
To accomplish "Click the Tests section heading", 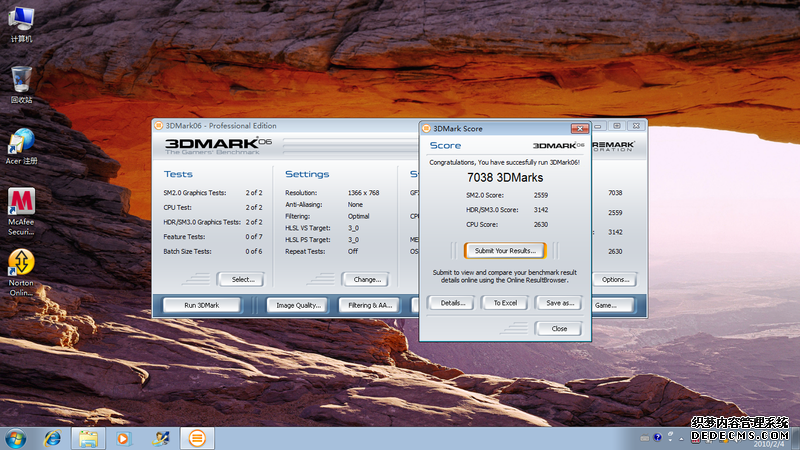I will tap(178, 174).
